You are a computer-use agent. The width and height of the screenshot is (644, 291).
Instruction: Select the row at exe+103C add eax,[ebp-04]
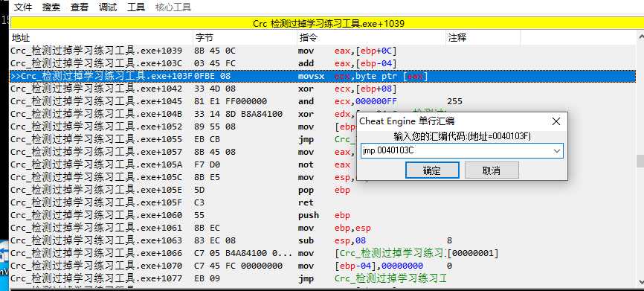(323, 63)
